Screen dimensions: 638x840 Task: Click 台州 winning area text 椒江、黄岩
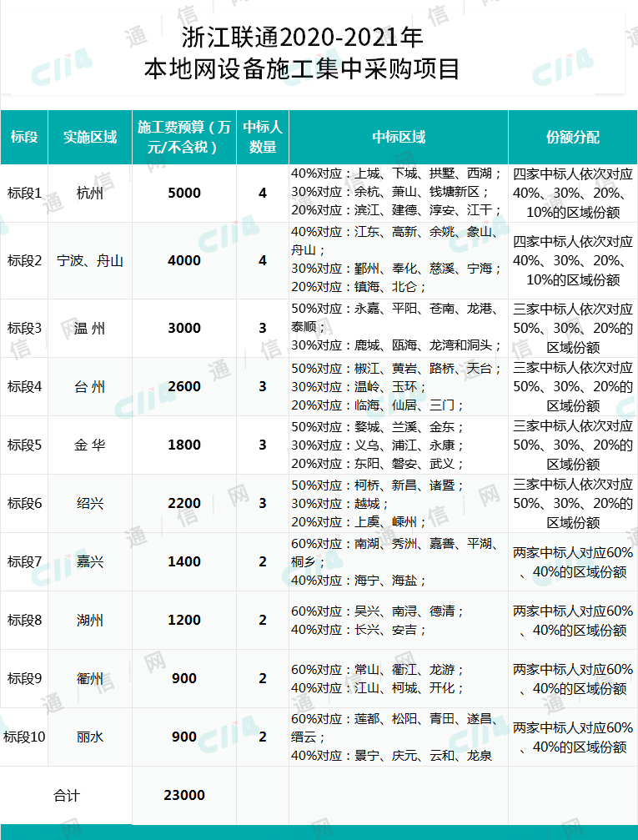[x=385, y=369]
